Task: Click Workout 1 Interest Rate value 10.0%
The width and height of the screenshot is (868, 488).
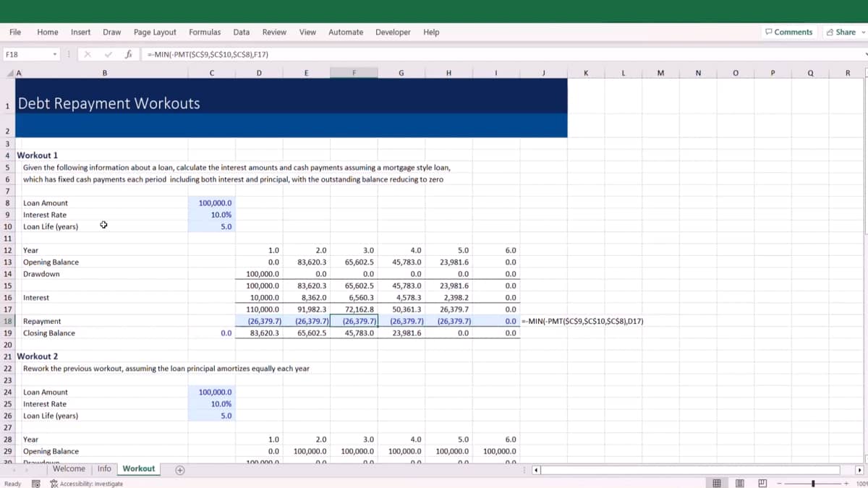Action: (x=211, y=215)
